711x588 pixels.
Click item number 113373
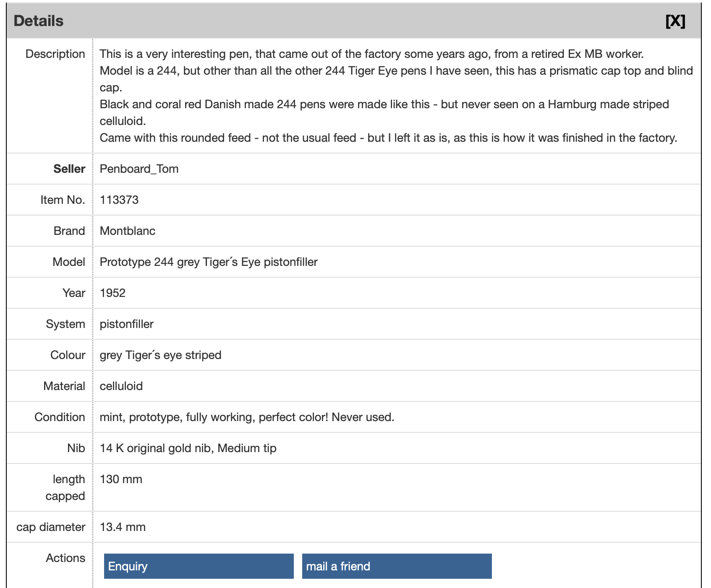click(119, 200)
